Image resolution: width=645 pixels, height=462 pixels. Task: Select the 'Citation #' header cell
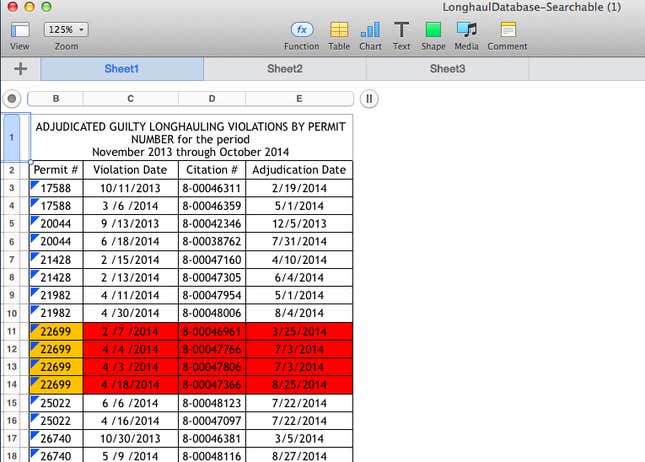[x=212, y=170]
